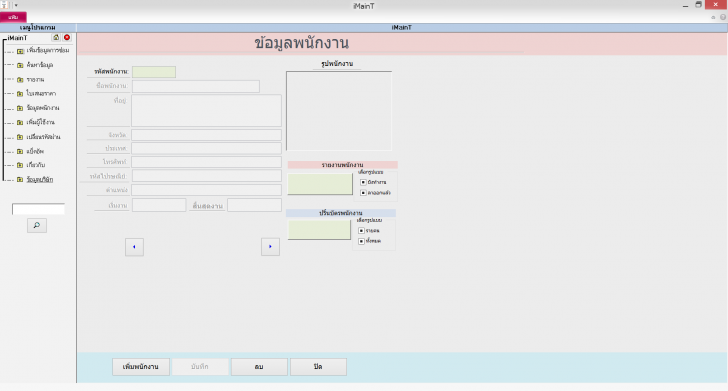Click the รูปพนักงาน employee photo box
Viewport: 728px width, 391px height.
tap(339, 111)
